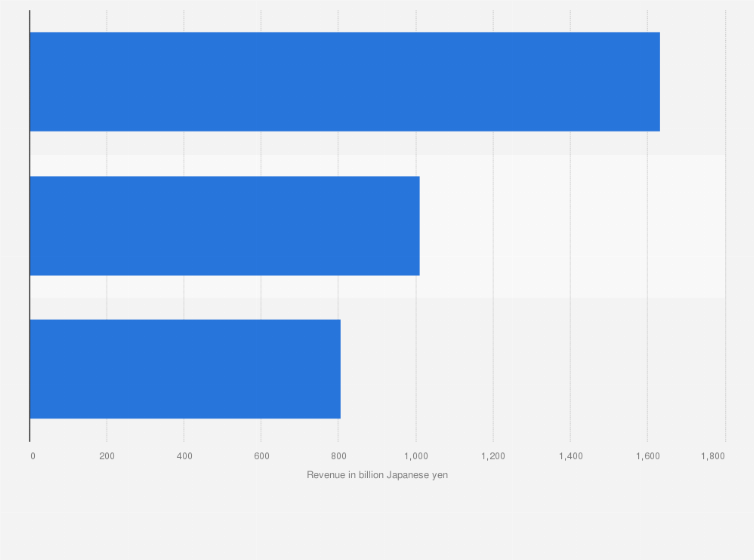Click the dotted gridline above 1,800 label
The height and width of the screenshot is (560, 754).
pyautogui.click(x=725, y=226)
